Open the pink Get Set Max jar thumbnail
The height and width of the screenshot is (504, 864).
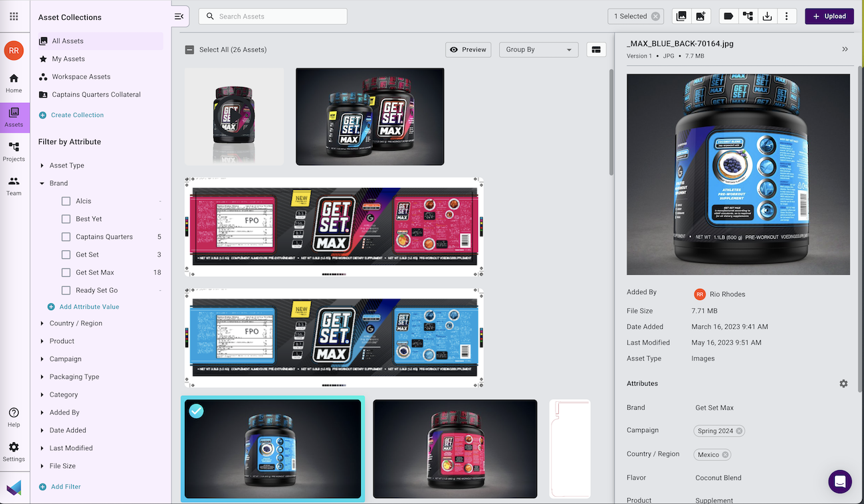(x=234, y=116)
